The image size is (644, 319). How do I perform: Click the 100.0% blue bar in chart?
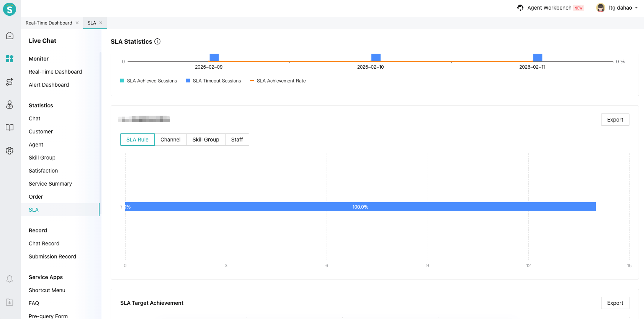pyautogui.click(x=360, y=207)
